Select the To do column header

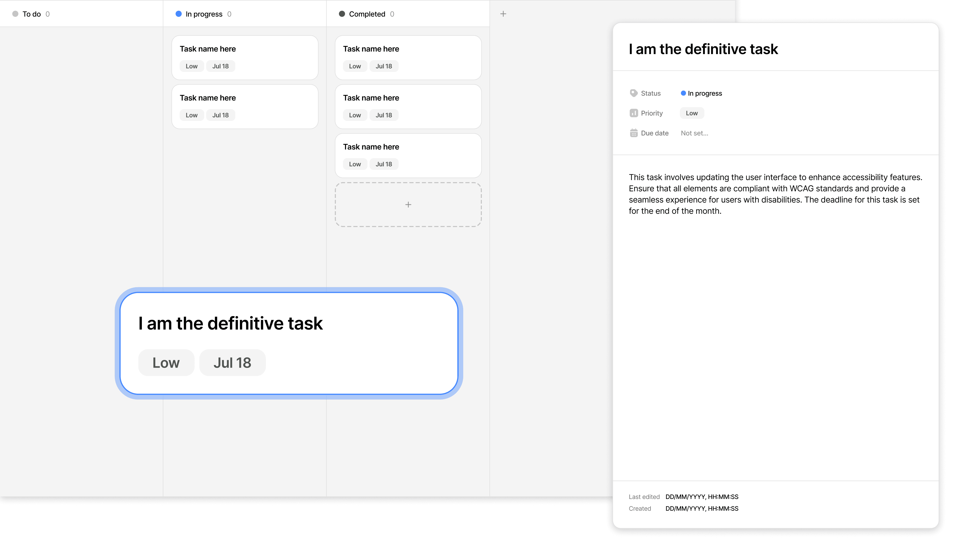pyautogui.click(x=32, y=14)
